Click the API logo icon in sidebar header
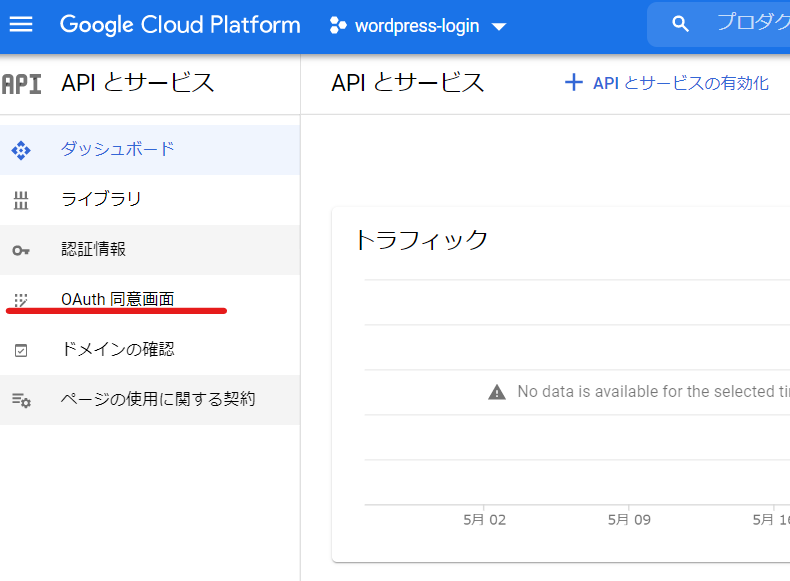 click(x=21, y=84)
